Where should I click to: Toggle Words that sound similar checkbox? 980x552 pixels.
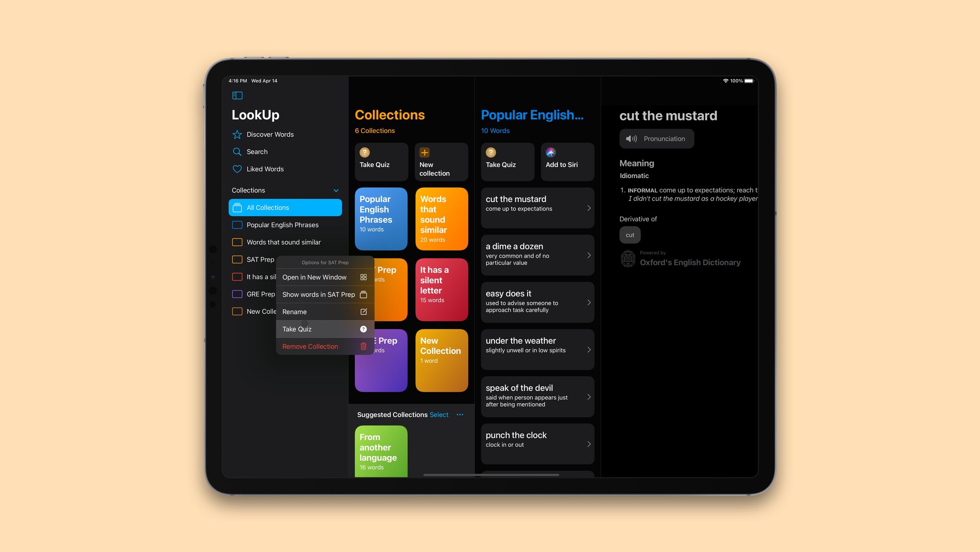coord(236,242)
